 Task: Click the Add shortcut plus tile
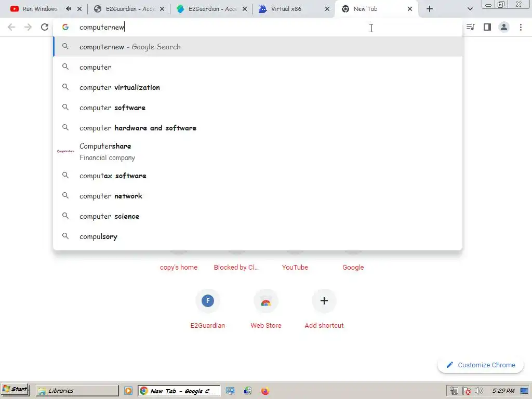[x=324, y=309]
